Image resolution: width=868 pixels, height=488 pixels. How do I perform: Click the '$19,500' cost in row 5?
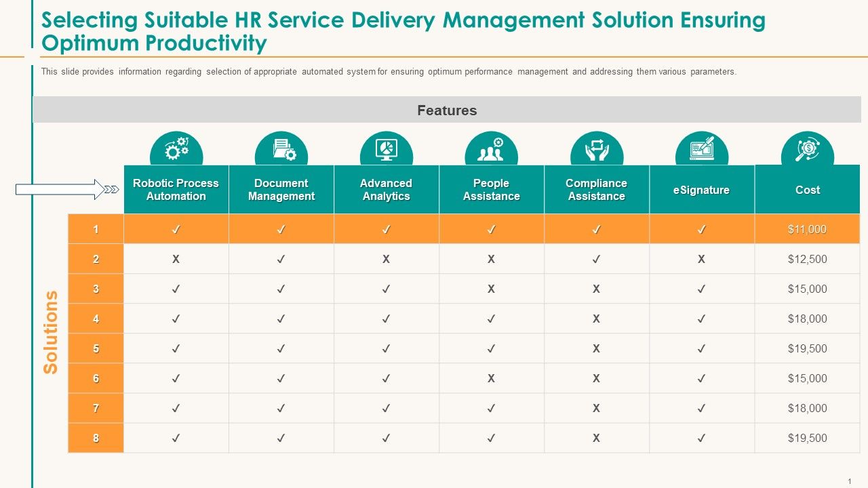[807, 348]
